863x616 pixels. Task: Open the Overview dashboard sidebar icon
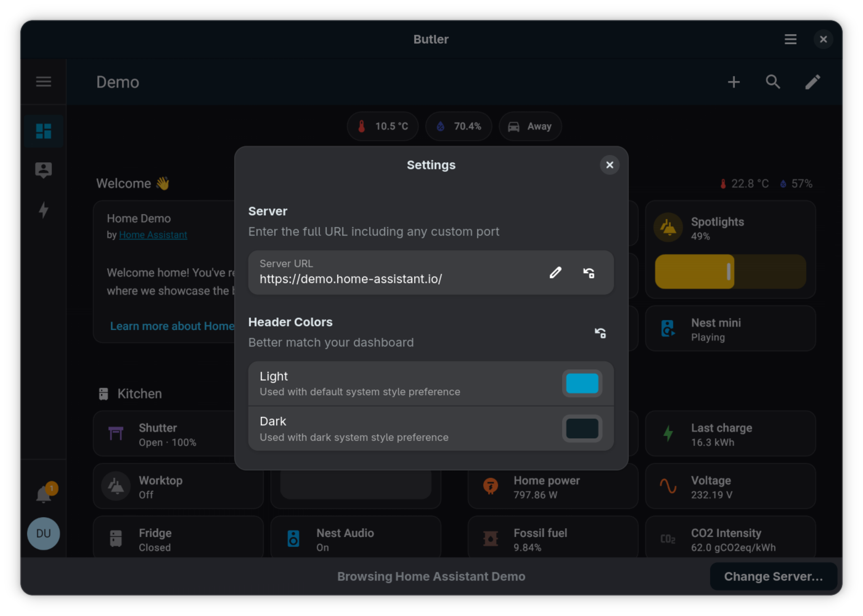click(44, 131)
